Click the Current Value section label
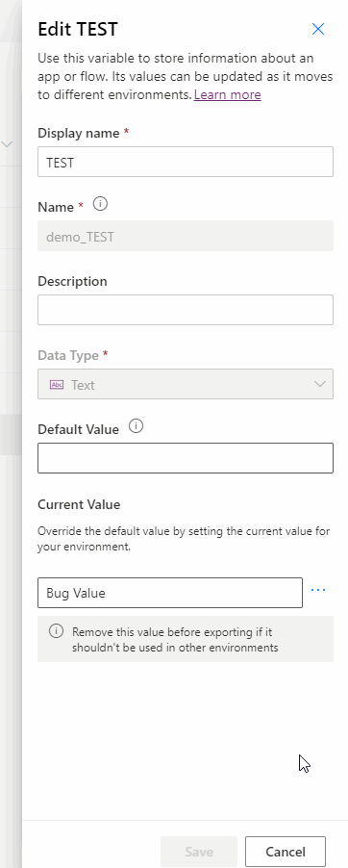The width and height of the screenshot is (348, 868). (79, 505)
